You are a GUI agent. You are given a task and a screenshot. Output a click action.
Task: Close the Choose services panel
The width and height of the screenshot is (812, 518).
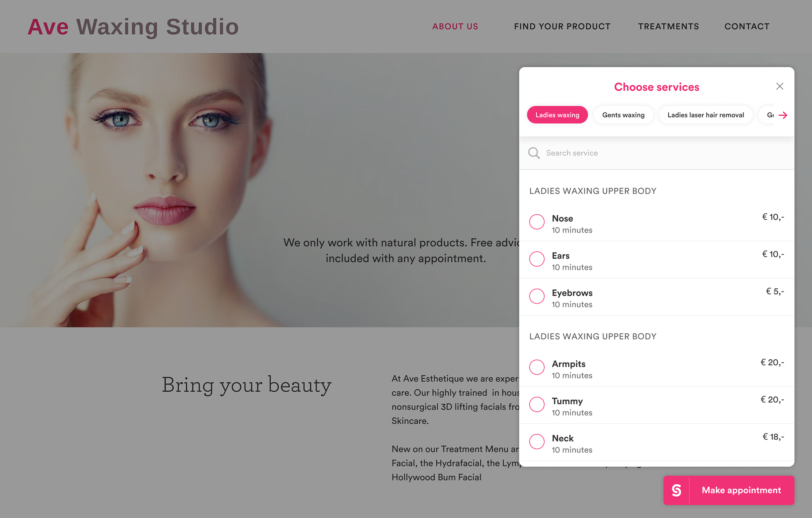[779, 86]
